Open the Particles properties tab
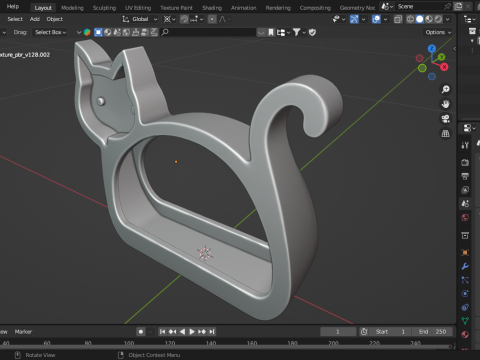This screenshot has height=360, width=480. (x=465, y=280)
